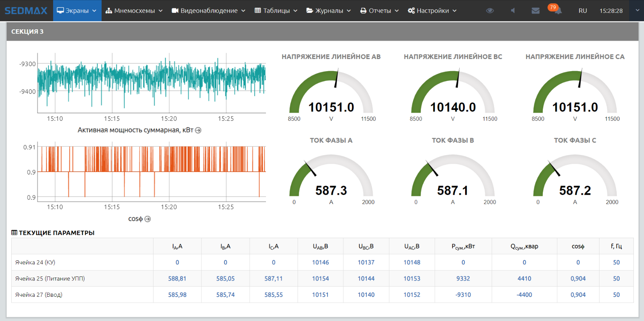
Task: Click Ячейка 27 (Ввод) IA value 585,98
Action: pyautogui.click(x=177, y=295)
